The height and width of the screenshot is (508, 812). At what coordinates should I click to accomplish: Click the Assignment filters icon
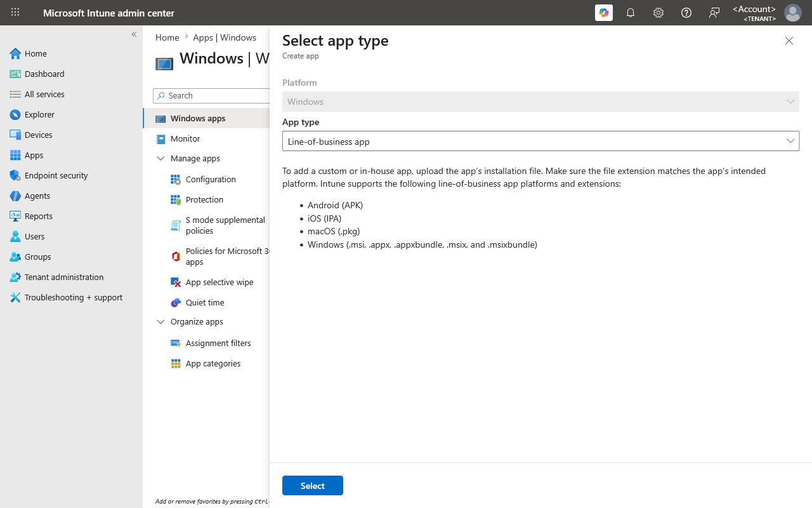[x=176, y=343]
